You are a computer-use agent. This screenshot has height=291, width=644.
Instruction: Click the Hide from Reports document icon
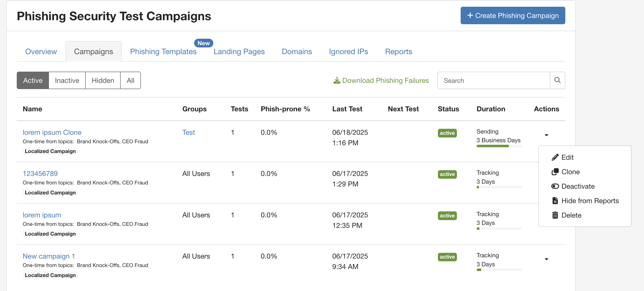coord(555,201)
